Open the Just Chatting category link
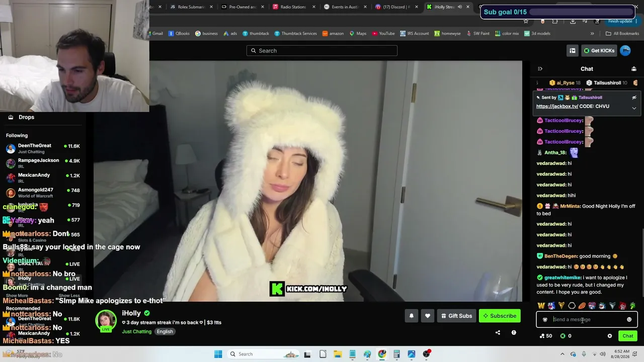644x362 pixels. 136,332
